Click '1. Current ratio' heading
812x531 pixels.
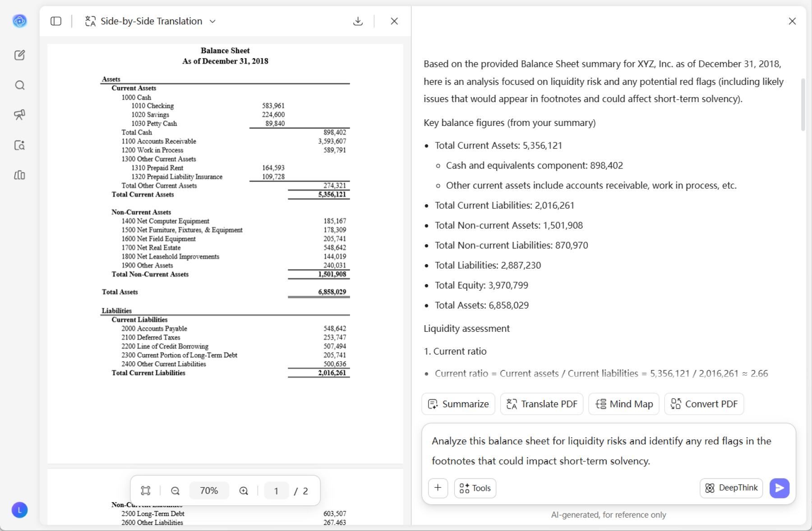455,351
